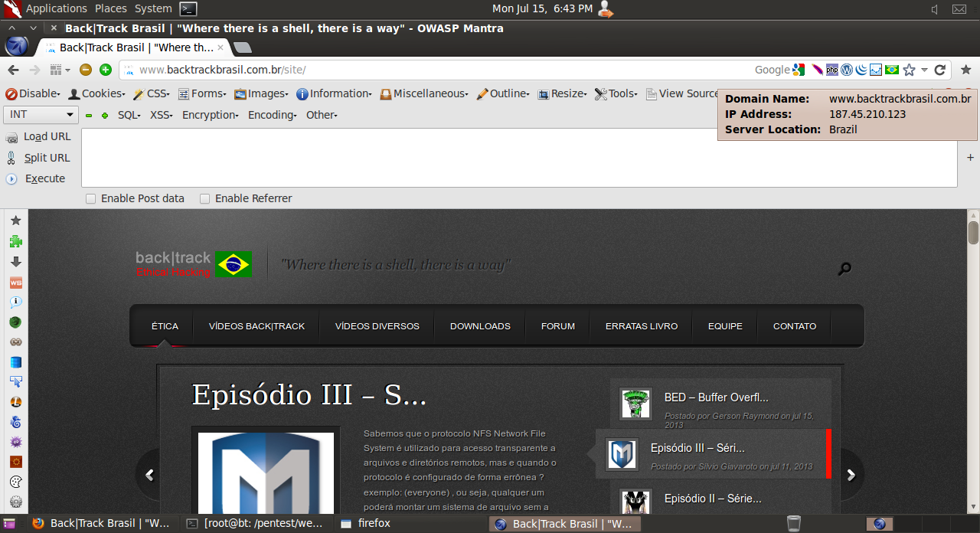
Task: Click the Brazil flag icon in address bar
Action: click(892, 70)
